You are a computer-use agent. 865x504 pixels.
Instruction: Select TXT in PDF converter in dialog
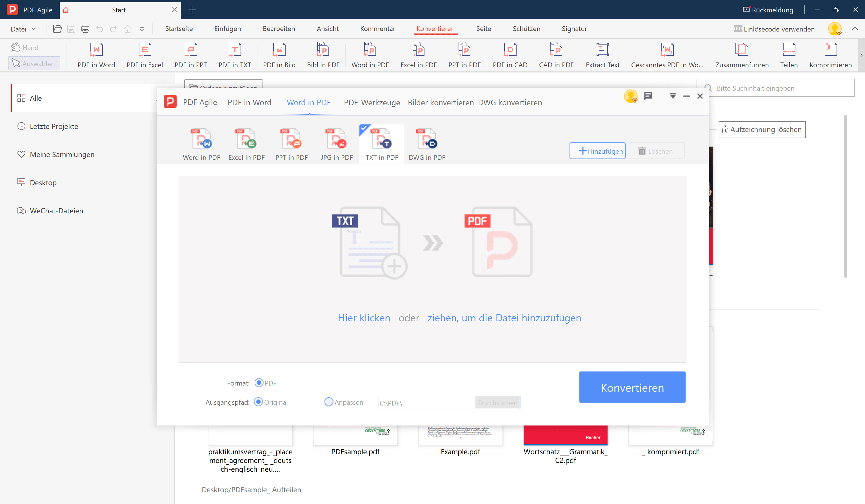[x=382, y=144]
